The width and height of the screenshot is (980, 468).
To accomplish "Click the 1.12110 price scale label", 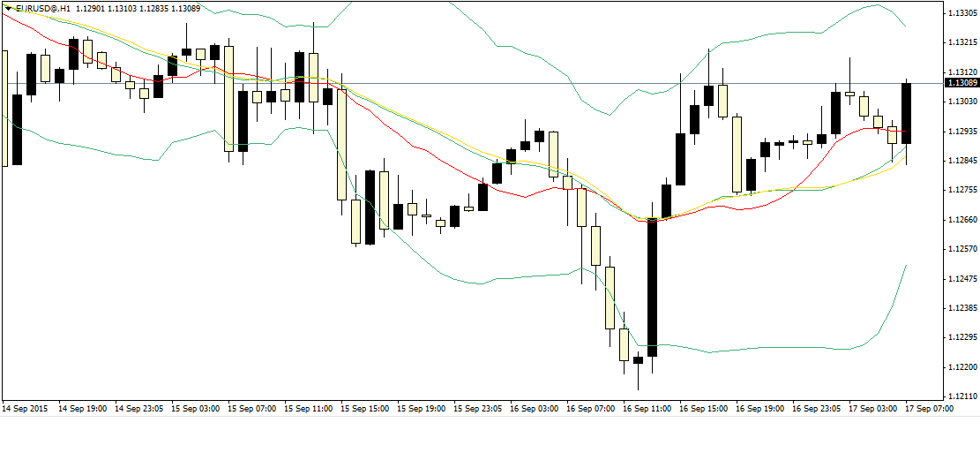I will [961, 396].
